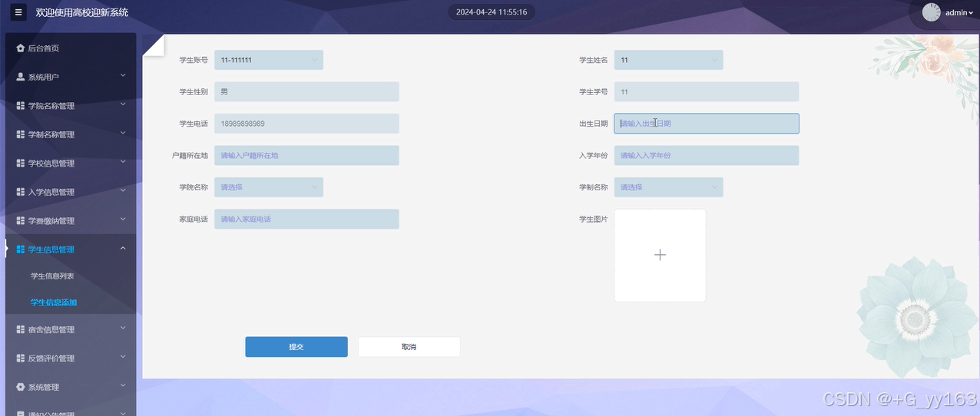Submit the form with 提交 button
Viewport: 980px width, 416px height.
tap(296, 347)
